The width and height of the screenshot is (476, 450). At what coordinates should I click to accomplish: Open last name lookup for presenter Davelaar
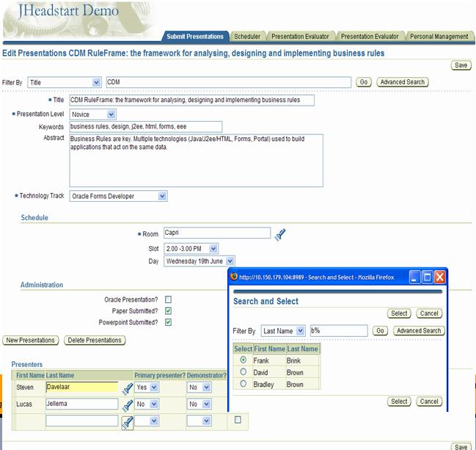pos(127,388)
